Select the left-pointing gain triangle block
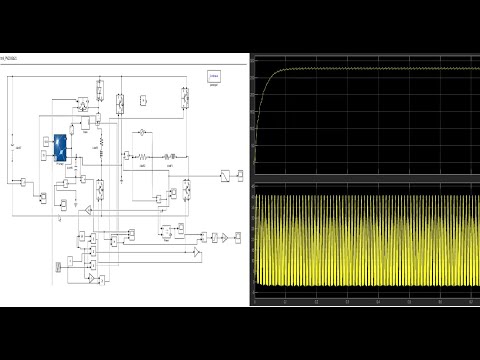The width and height of the screenshot is (480, 360). tap(88, 210)
